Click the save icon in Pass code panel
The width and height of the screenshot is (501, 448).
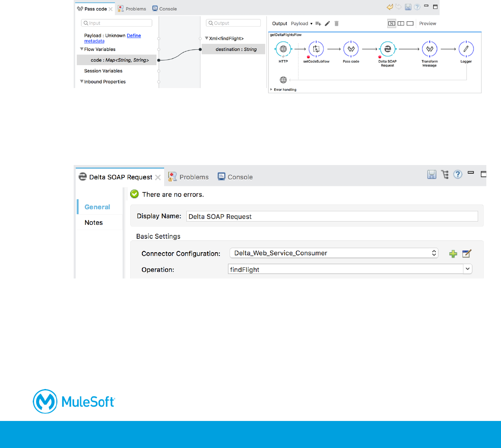[408, 7]
